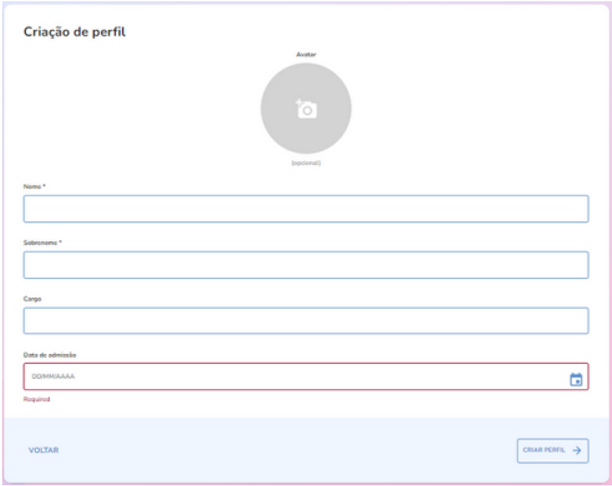Click empty footer area beside VOLTAR
Image resolution: width=612 pixels, height=486 pixels.
click(280, 450)
